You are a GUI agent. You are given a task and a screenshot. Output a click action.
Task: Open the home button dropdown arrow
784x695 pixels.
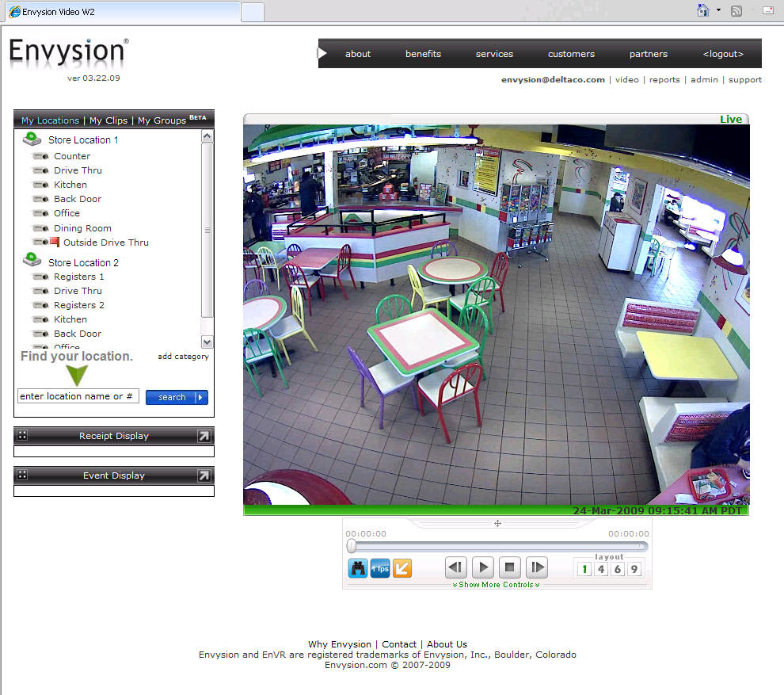coord(718,10)
